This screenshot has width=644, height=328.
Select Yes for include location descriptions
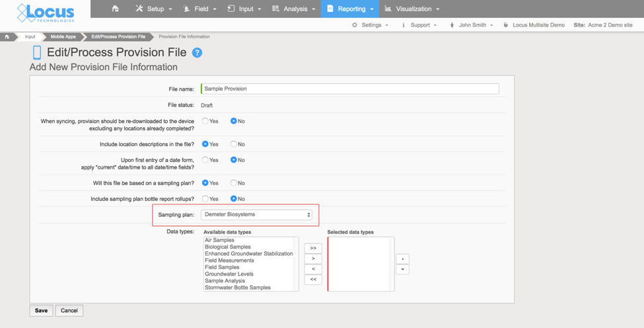(205, 144)
